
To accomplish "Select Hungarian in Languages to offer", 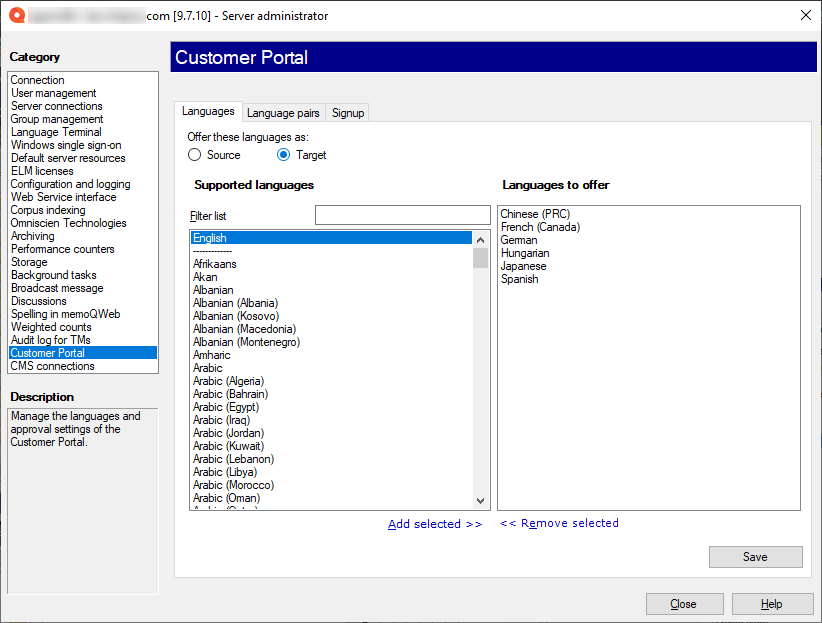I will click(x=525, y=253).
